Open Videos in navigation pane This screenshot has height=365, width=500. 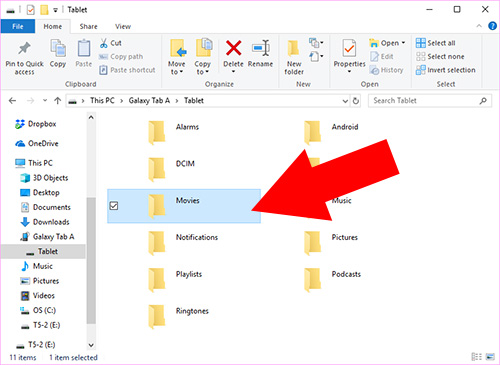pyautogui.click(x=37, y=296)
